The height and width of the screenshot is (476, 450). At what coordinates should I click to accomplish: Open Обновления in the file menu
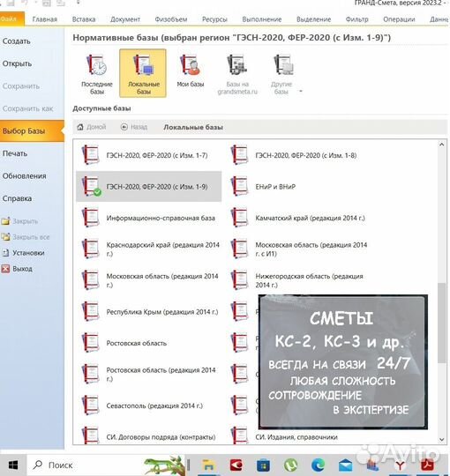click(x=32, y=175)
